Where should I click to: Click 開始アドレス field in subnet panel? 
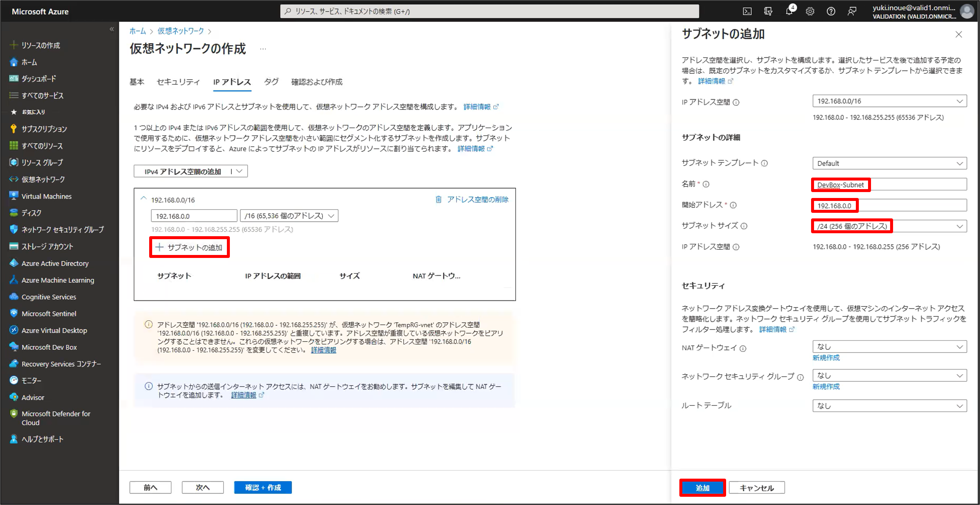coord(889,206)
